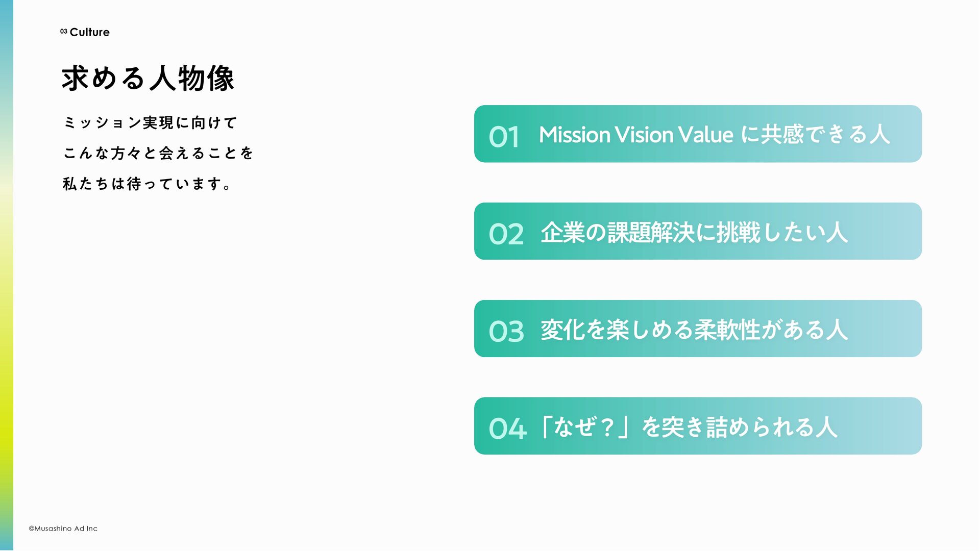Click the "03" number on the third card

click(x=506, y=331)
